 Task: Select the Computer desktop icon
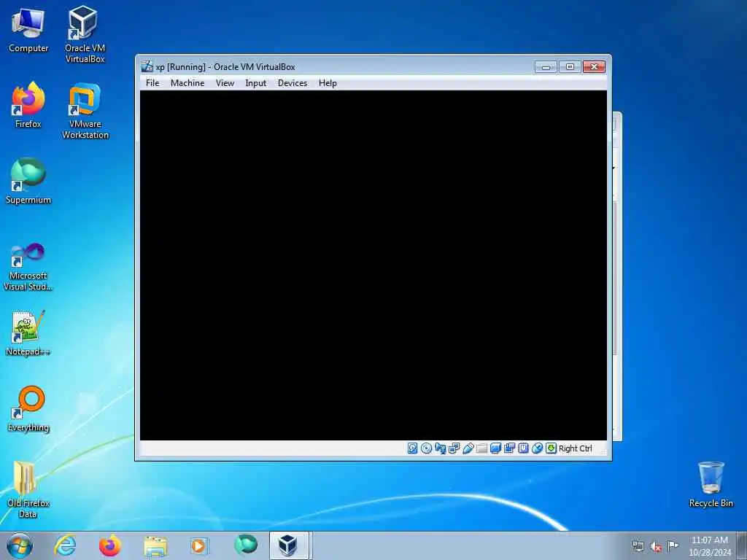28,30
